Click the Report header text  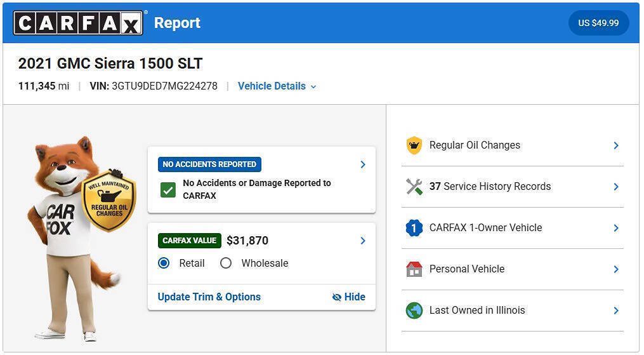pos(177,23)
